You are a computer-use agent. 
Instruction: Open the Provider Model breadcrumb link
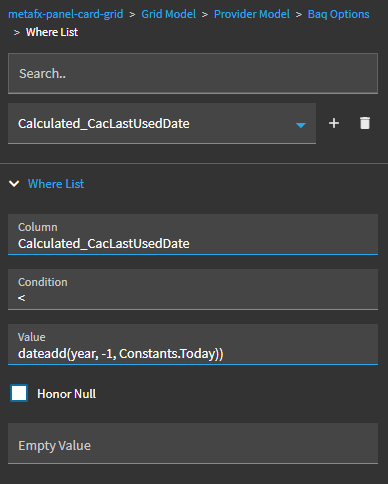coord(252,14)
